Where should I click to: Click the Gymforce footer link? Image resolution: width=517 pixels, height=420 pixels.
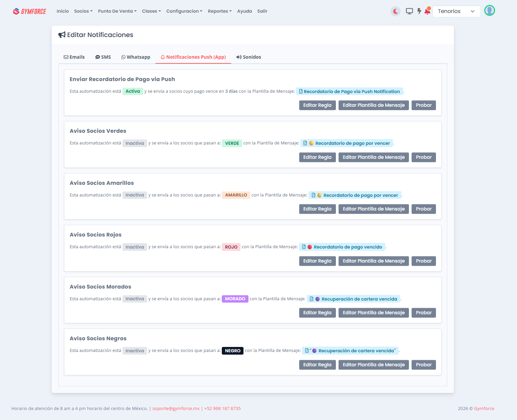pos(484,408)
